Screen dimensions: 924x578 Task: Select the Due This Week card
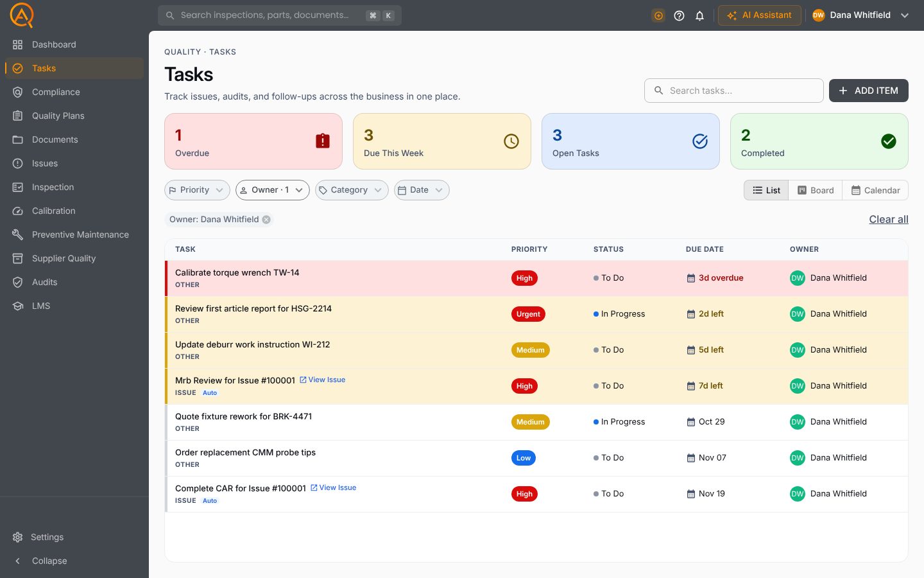(x=442, y=141)
